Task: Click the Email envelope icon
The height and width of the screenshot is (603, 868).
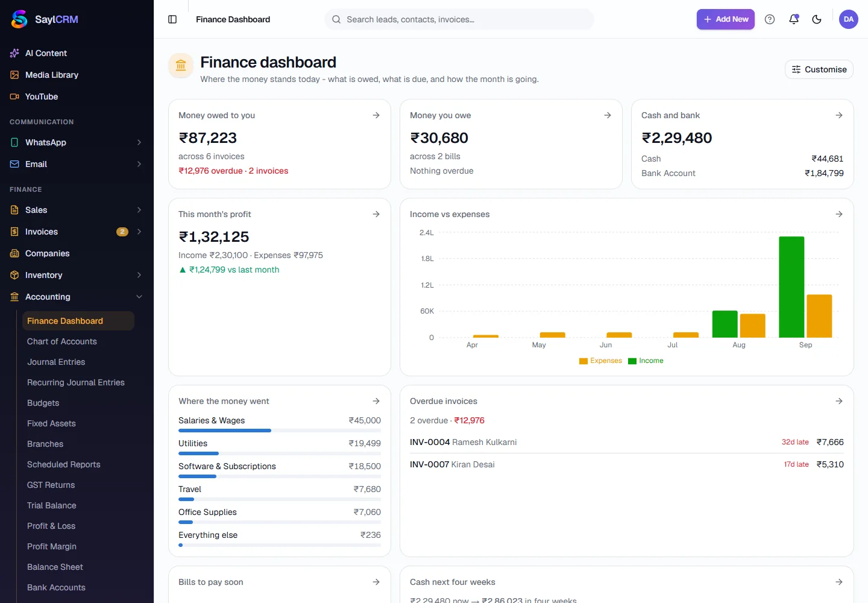Action: pyautogui.click(x=14, y=164)
